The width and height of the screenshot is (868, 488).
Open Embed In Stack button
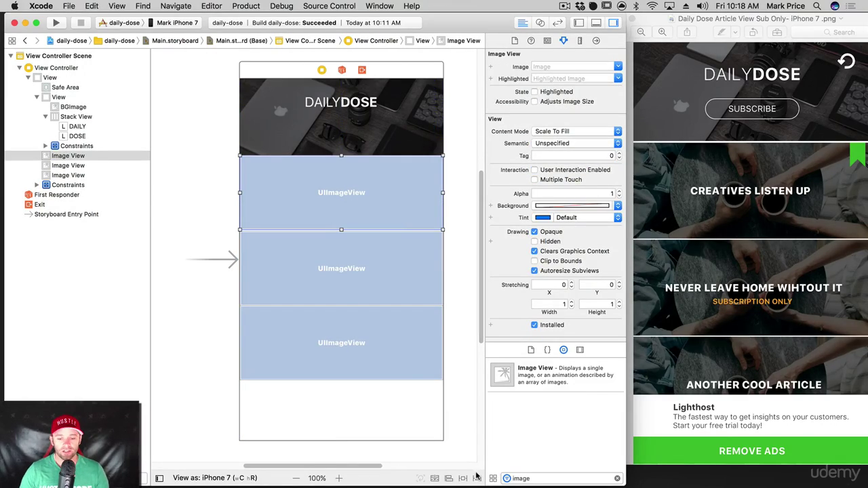435,478
